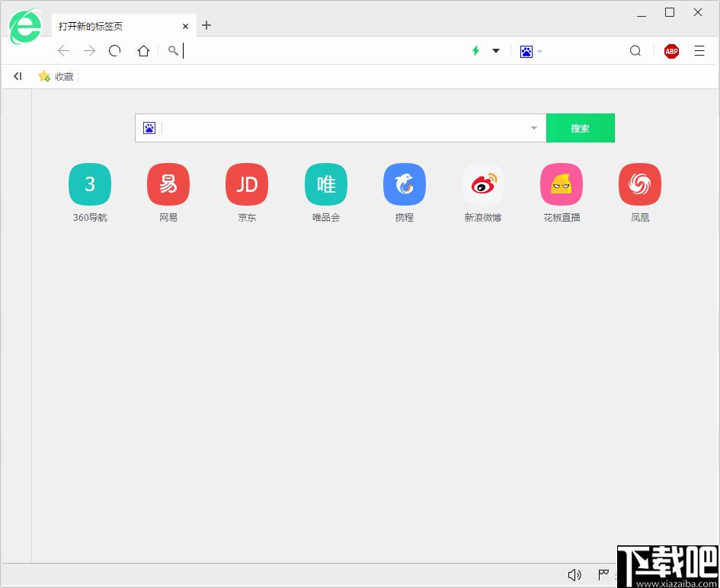Viewport: 720px width, 588px height.
Task: Click the status bar speaker icon
Action: tap(574, 575)
